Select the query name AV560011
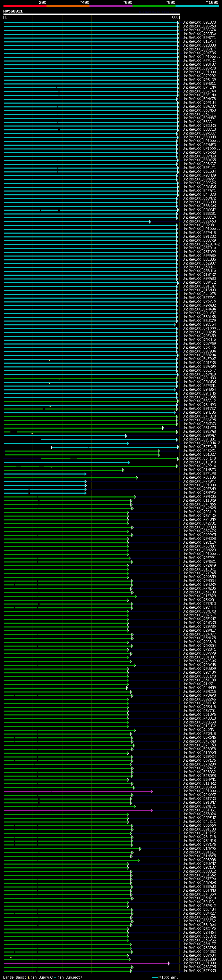222x980 pixels. point(13,11)
